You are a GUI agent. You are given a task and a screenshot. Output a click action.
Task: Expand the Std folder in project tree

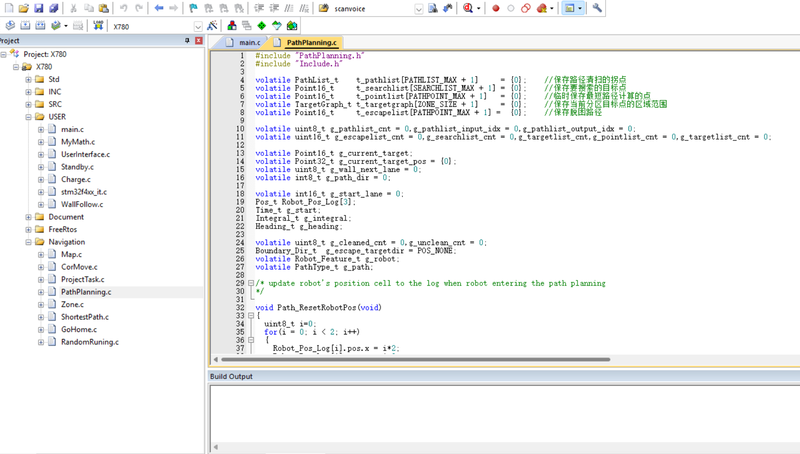[28, 79]
